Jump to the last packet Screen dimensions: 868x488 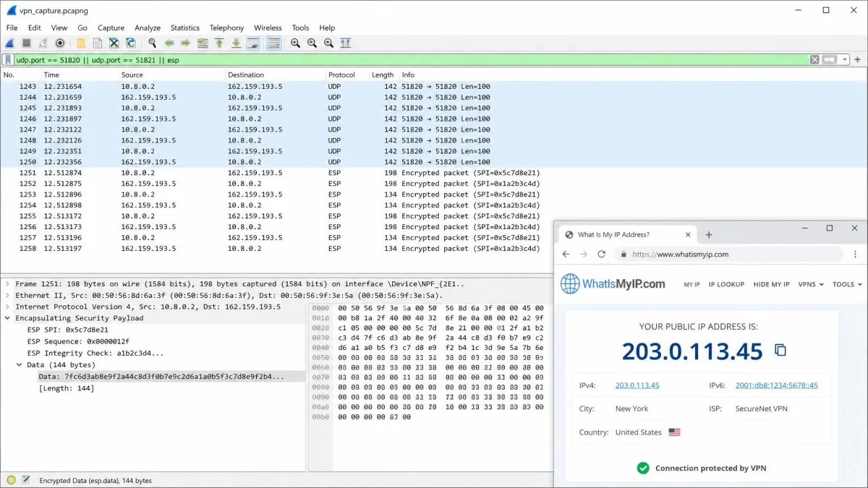(x=236, y=43)
